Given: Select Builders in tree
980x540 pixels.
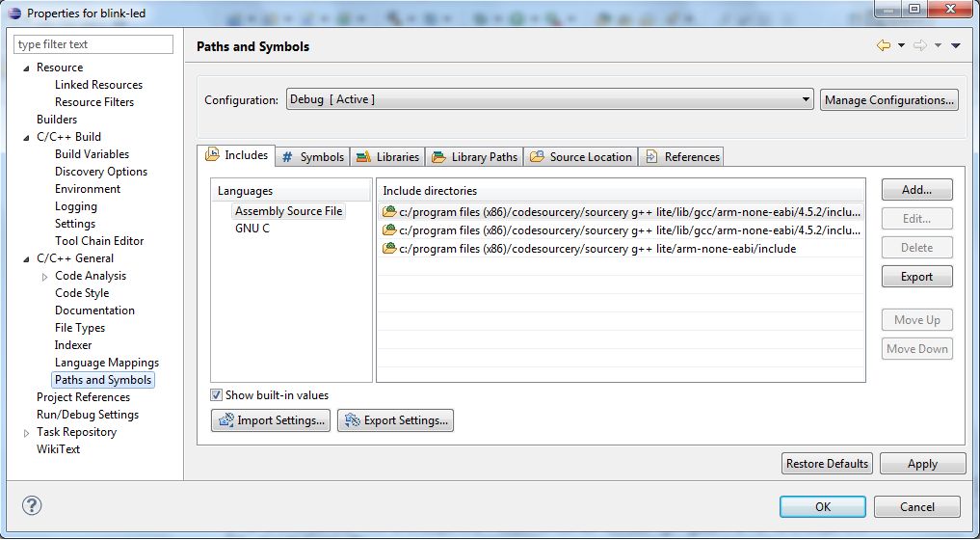Looking at the screenshot, I should point(57,120).
